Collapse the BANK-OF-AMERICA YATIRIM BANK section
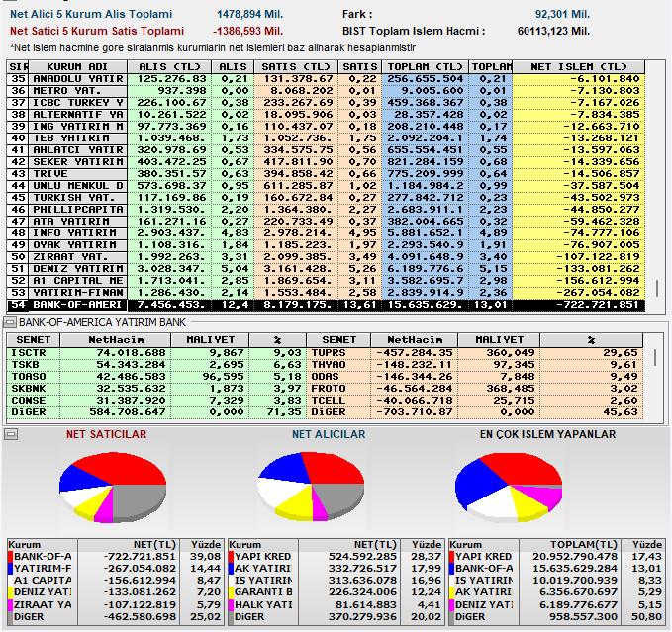This screenshot has width=672, height=632. pyautogui.click(x=10, y=322)
